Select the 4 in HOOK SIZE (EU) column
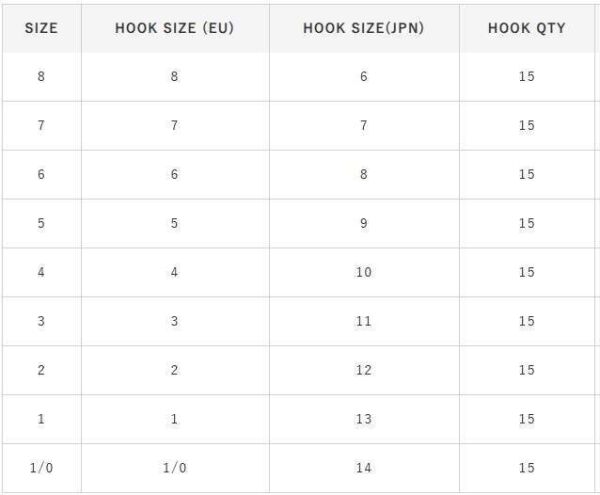 174,272
